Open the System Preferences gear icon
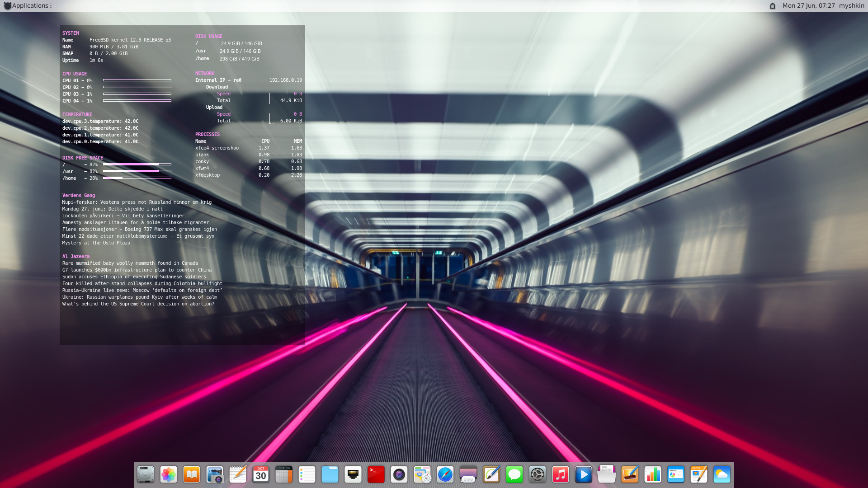 tap(538, 474)
